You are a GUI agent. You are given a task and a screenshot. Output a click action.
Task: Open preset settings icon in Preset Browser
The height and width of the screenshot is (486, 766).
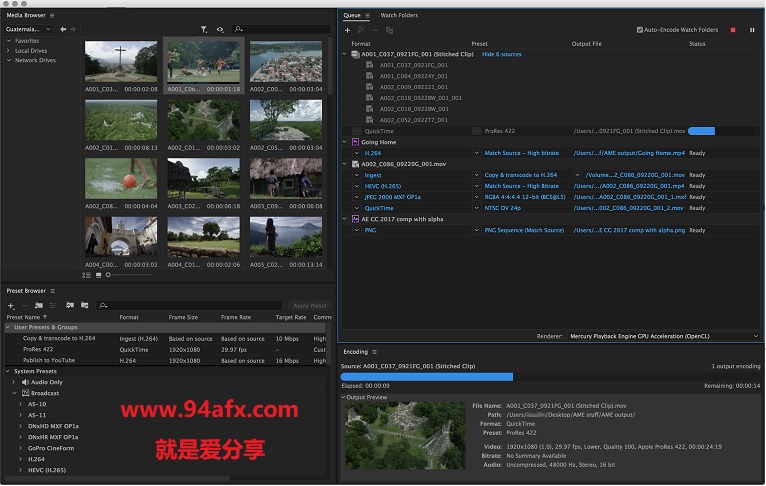click(53, 306)
